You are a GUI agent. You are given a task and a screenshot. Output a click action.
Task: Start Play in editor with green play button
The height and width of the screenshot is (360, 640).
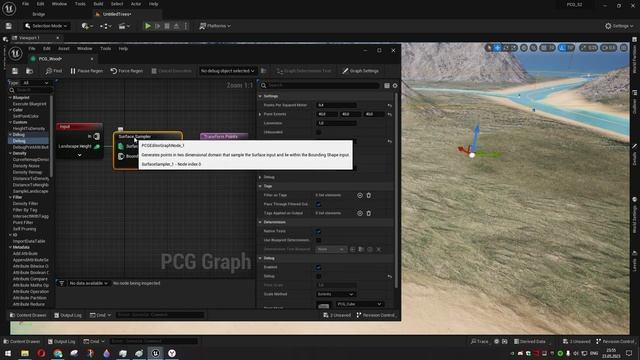(x=148, y=26)
